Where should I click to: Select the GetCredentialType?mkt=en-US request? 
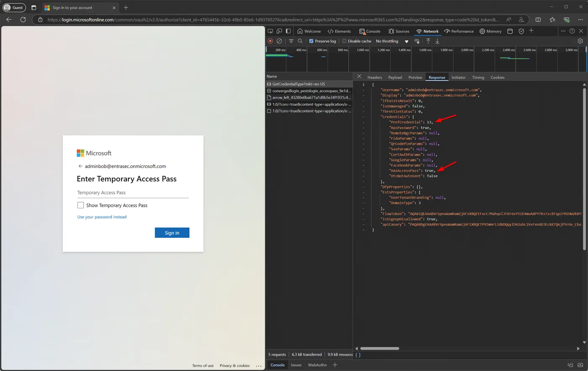click(309, 84)
